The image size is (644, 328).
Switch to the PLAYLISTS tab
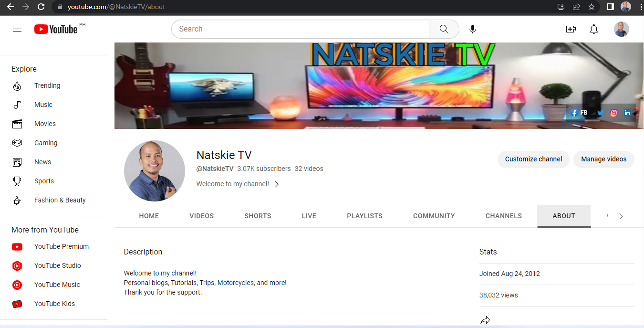click(x=364, y=216)
